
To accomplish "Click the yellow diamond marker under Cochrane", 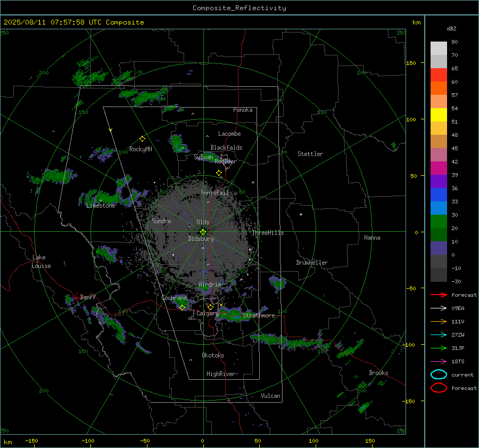I will click(182, 307).
